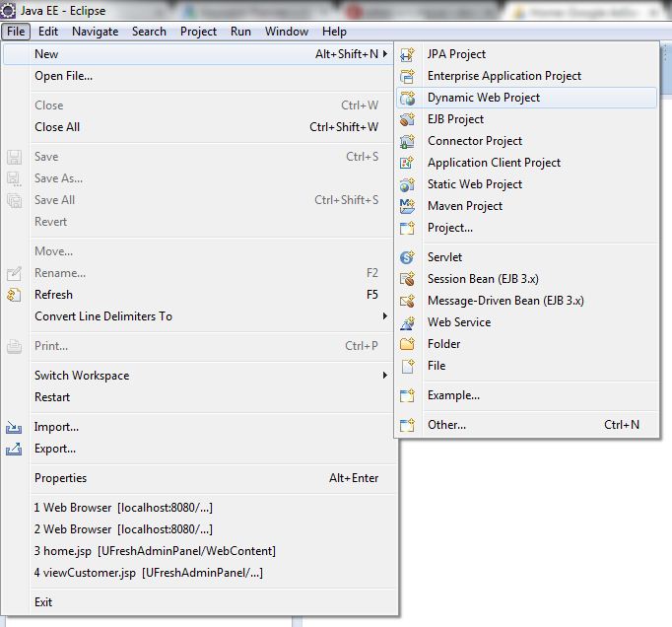
Task: Choose Exit at bottom of File menu
Action: [198, 602]
